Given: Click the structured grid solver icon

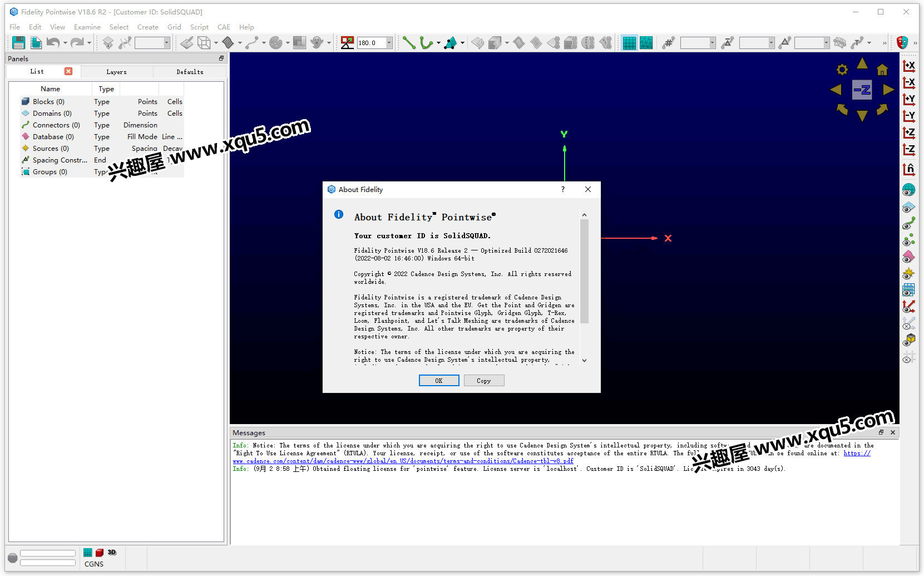Looking at the screenshot, I should click(629, 42).
